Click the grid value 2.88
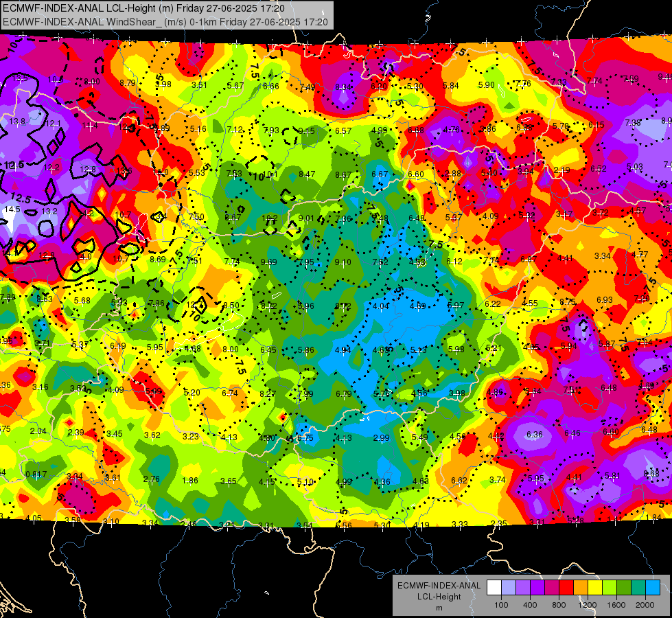This screenshot has height=618, width=672. (453, 173)
